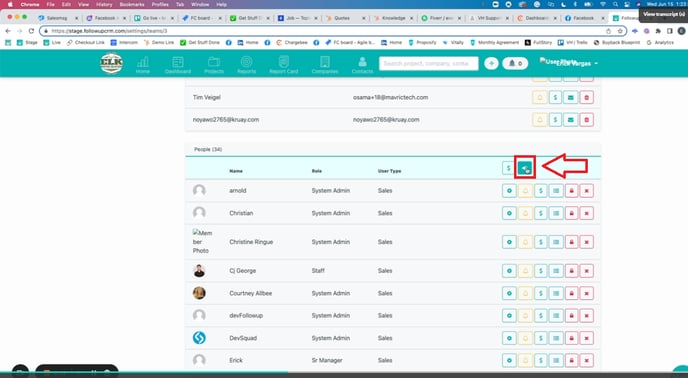
Task: Click Cj George's avatar photo
Action: point(199,271)
